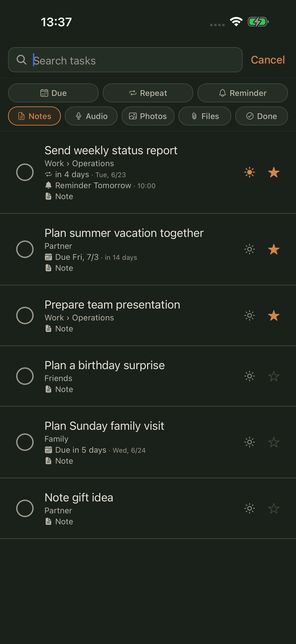296x644 pixels.
Task: Enable the Due filter
Action: coord(53,93)
